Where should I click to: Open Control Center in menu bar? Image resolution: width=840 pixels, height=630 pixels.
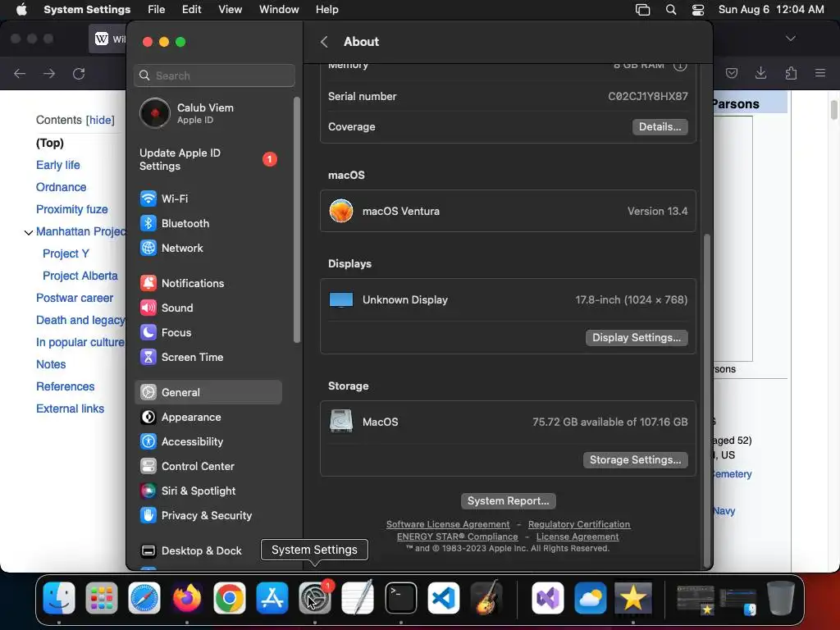[698, 10]
